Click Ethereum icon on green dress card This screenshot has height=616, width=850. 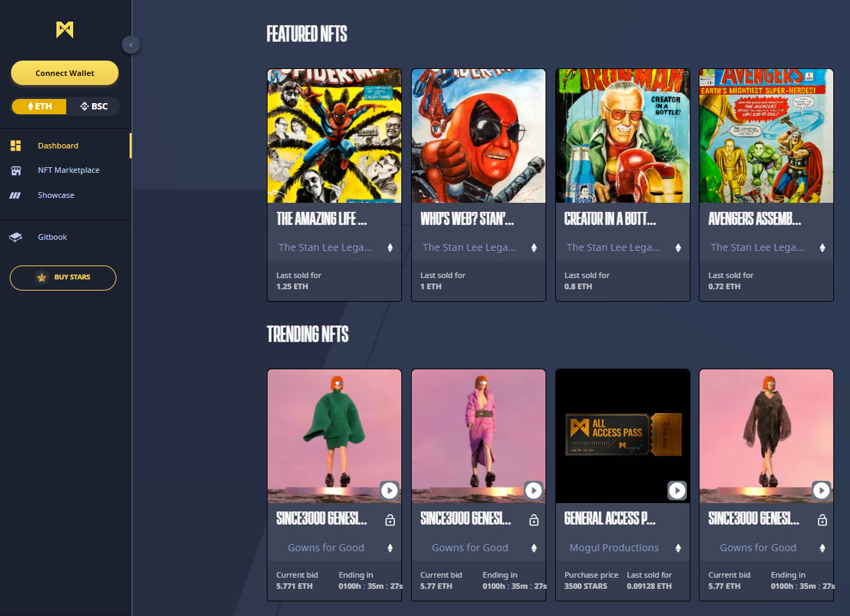coord(390,548)
